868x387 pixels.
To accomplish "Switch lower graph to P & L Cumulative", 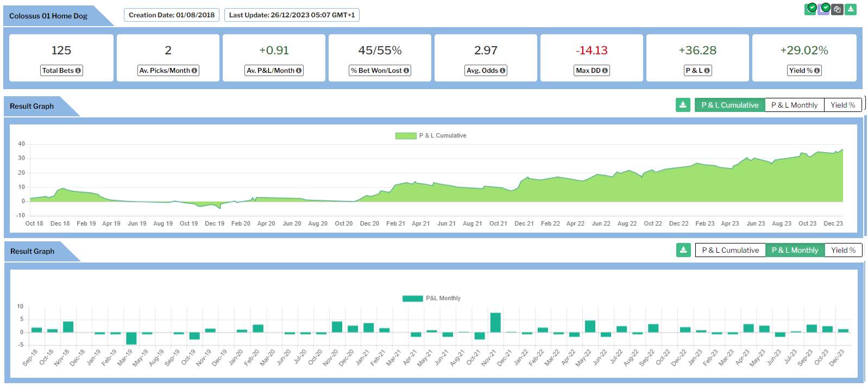I will point(730,250).
